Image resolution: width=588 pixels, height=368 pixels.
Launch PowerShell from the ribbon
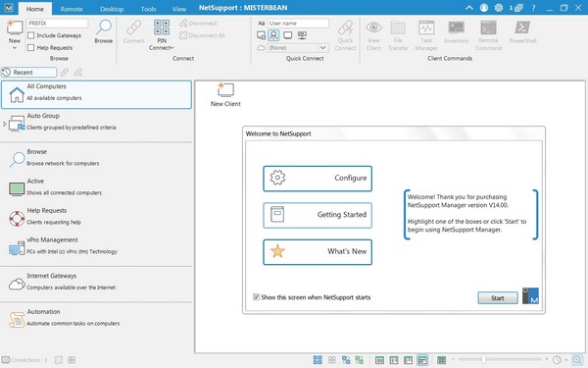[x=522, y=32]
